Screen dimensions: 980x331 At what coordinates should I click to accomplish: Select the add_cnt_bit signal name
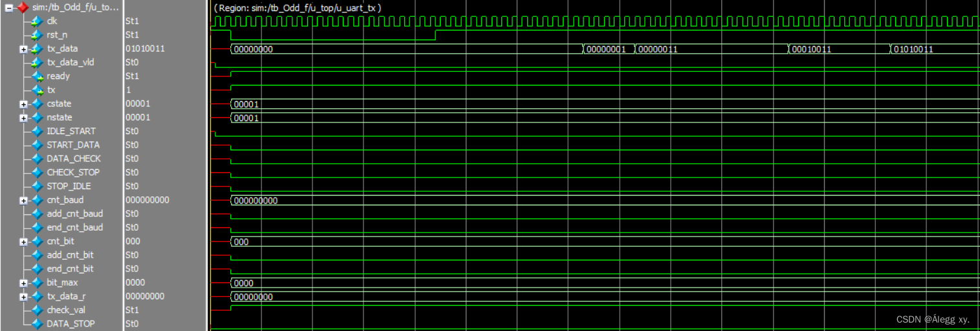(70, 255)
